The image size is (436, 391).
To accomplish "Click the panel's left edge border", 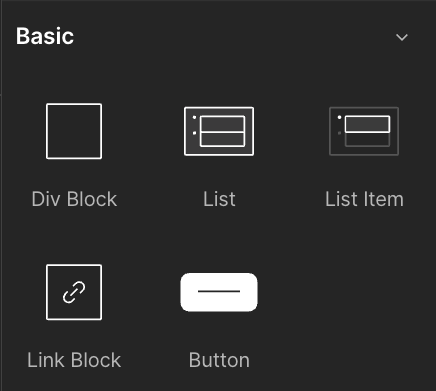I will tap(1, 195).
